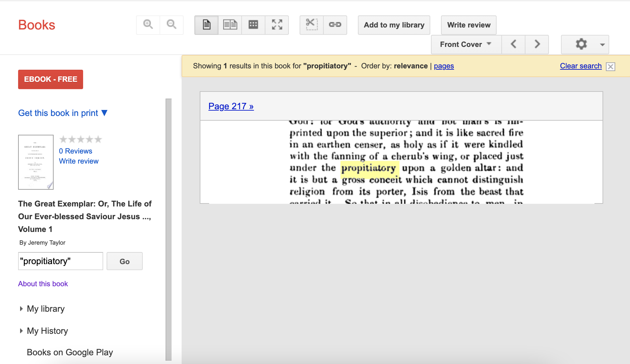Screen dimensions: 630x364
Task: Expand Get this book in print
Action: coord(63,113)
